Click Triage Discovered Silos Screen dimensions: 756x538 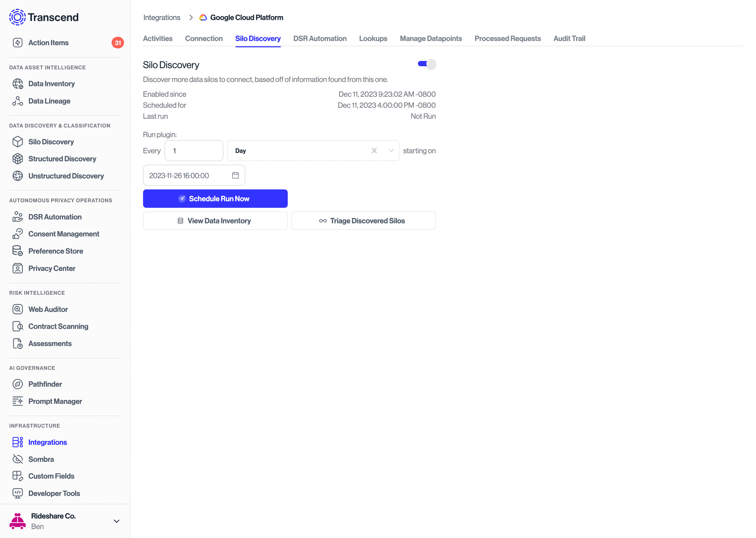pos(363,221)
